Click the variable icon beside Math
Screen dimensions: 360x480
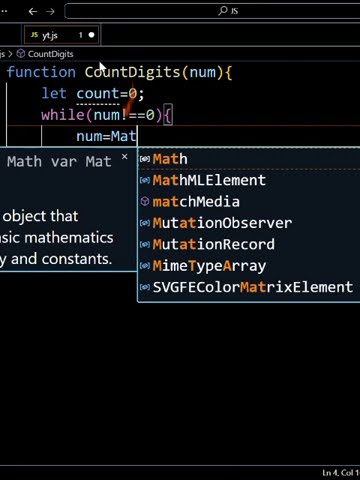pyautogui.click(x=145, y=159)
